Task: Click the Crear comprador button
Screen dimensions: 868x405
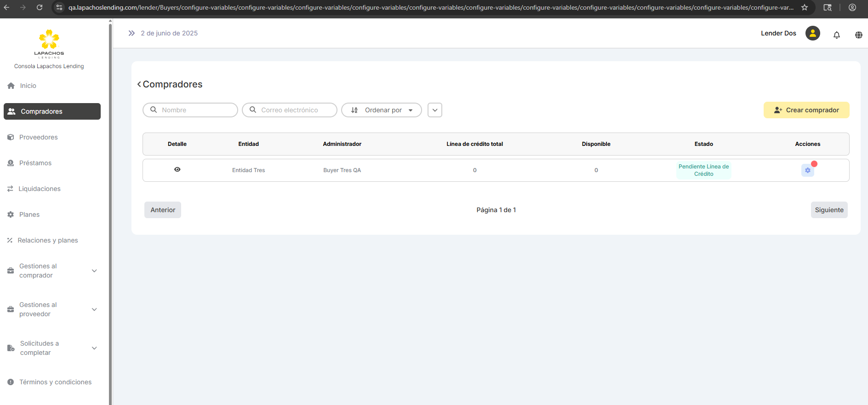Action: [x=806, y=110]
